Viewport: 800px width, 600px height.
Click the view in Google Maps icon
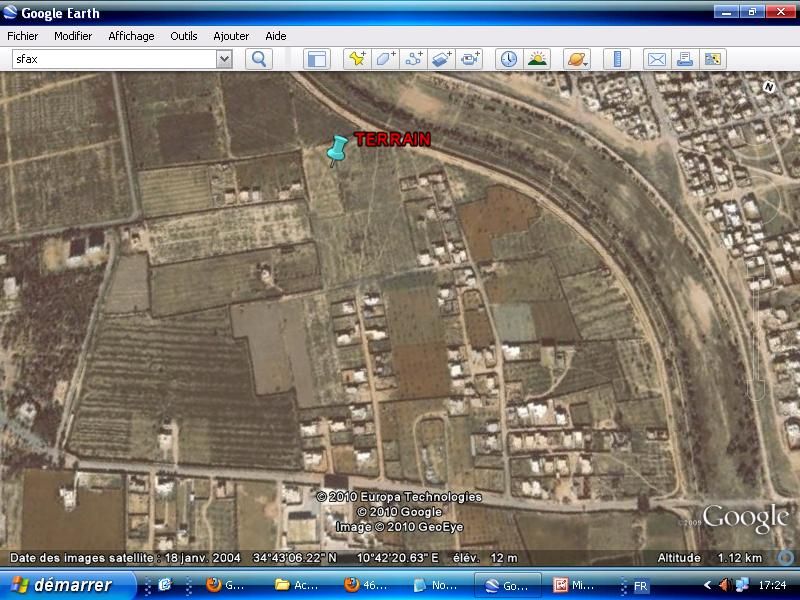(x=713, y=59)
